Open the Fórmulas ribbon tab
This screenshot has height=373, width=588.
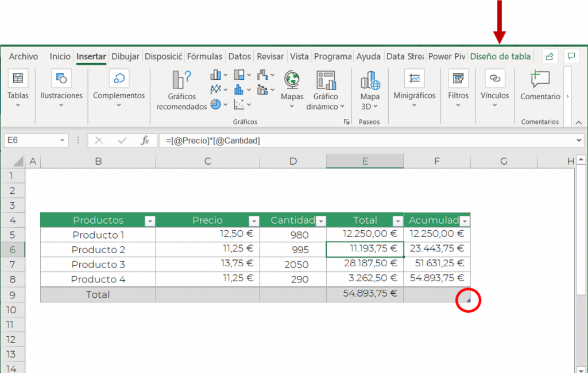(204, 56)
